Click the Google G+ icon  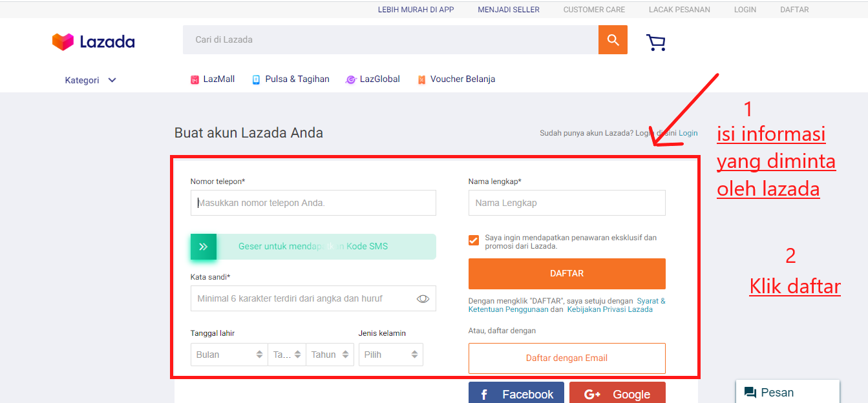click(x=592, y=395)
